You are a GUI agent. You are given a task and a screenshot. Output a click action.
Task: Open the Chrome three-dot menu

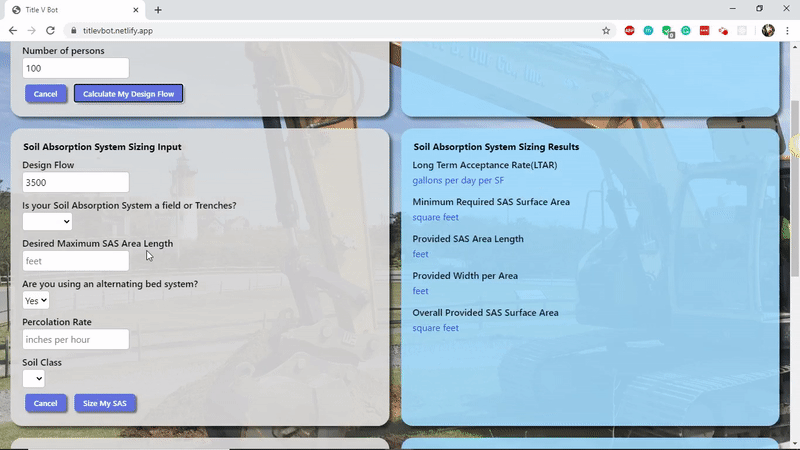[787, 31]
